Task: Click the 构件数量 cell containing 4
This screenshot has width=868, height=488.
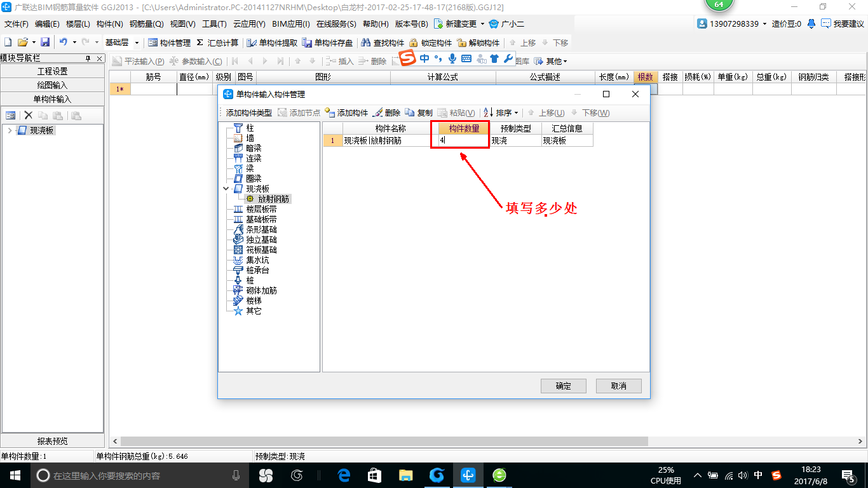Action: coord(464,140)
